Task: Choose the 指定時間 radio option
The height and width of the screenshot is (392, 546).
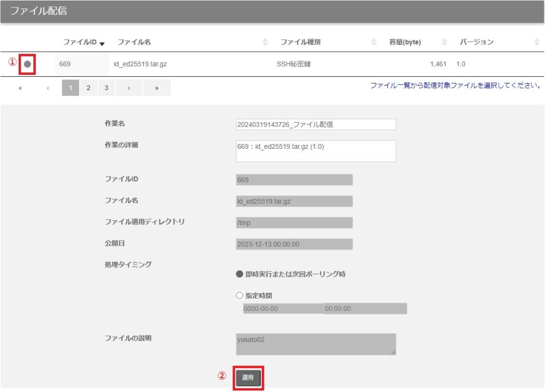Action: click(x=239, y=295)
